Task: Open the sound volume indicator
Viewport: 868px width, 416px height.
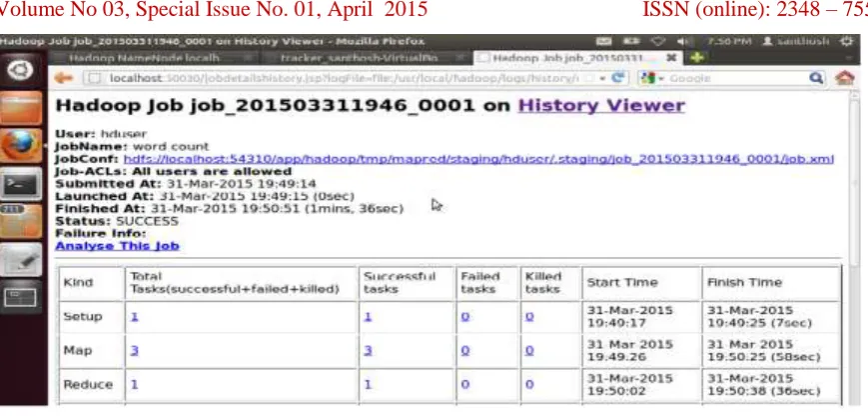Action: 682,42
